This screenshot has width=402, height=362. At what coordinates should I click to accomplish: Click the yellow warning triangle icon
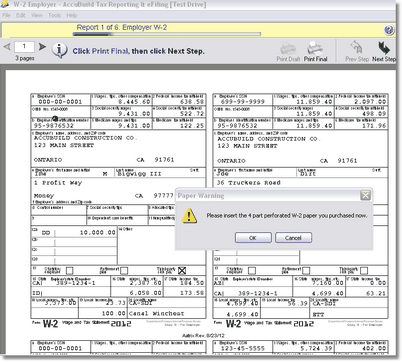pyautogui.click(x=189, y=216)
